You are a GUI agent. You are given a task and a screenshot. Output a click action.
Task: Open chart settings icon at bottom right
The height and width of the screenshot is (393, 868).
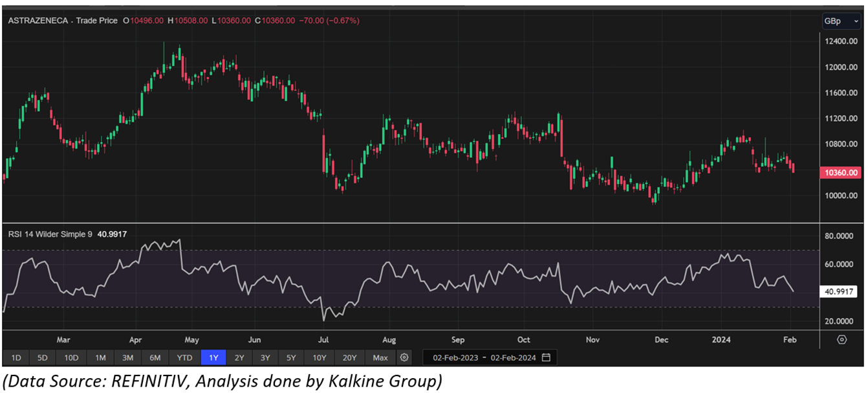coord(841,339)
